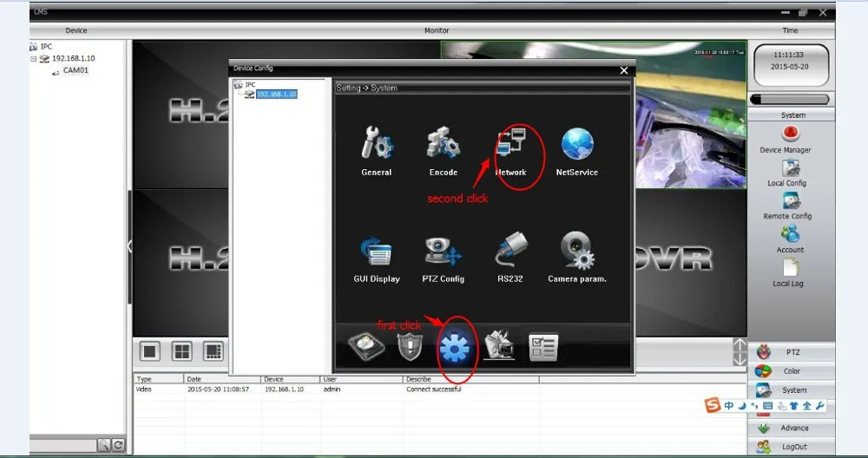The width and height of the screenshot is (868, 458).
Task: Click the Type column header in the log
Action: (158, 379)
